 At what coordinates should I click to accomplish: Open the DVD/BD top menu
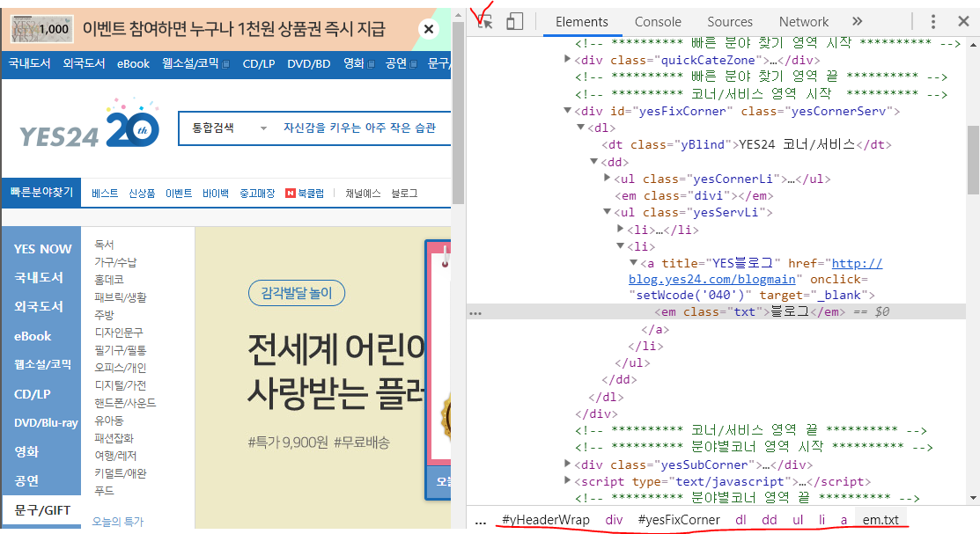(x=309, y=63)
